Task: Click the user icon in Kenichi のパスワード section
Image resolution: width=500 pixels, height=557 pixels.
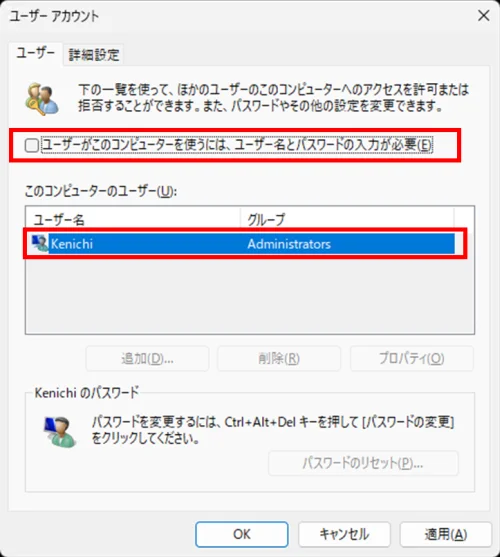Action: coord(60,432)
